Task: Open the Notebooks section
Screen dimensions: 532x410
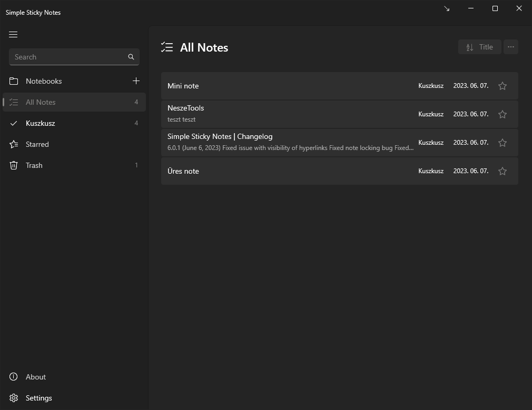Action: 74,81
